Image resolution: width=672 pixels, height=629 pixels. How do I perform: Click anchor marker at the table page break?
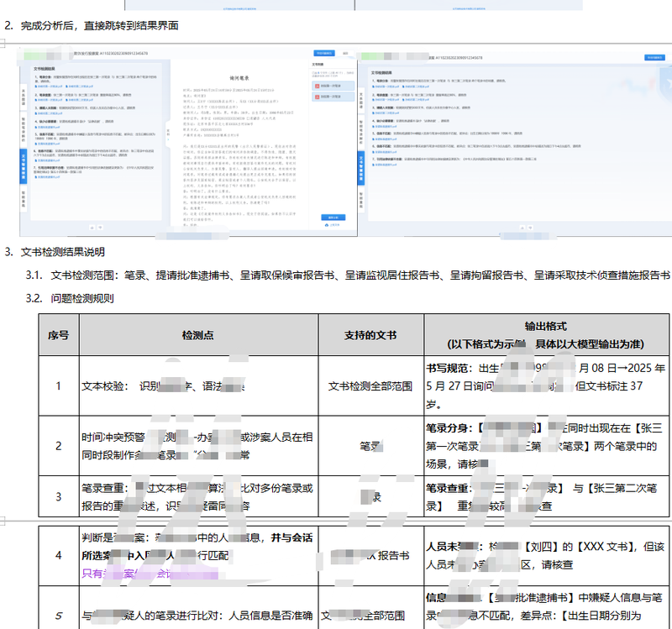coord(3,521)
